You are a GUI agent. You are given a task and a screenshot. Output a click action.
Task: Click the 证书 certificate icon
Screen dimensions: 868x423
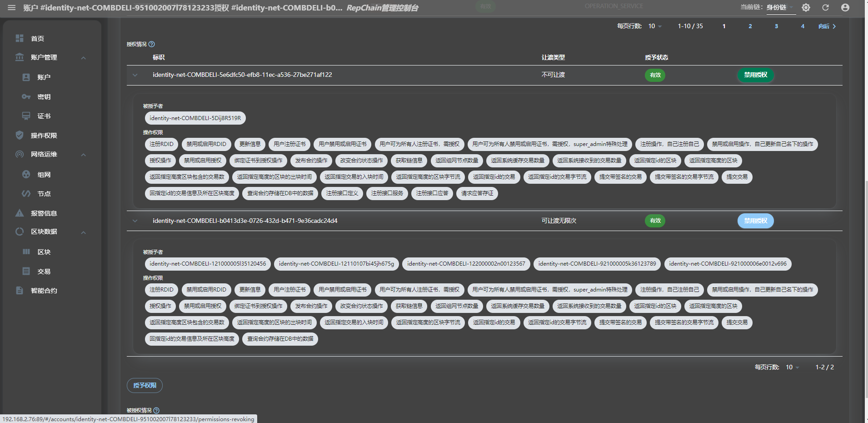coord(26,116)
